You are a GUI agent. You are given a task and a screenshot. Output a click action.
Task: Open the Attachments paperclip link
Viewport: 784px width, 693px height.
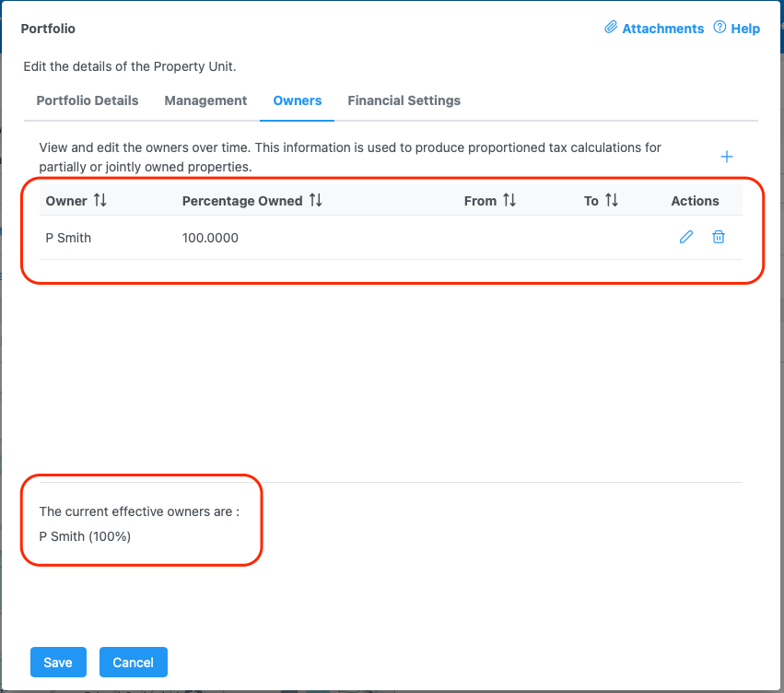tap(654, 29)
